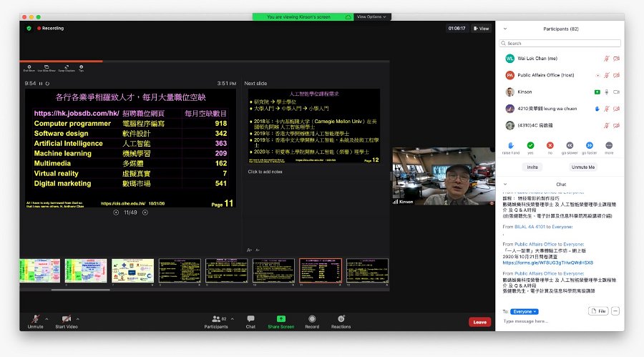
Task: Click the Recording indicator
Action: point(51,29)
